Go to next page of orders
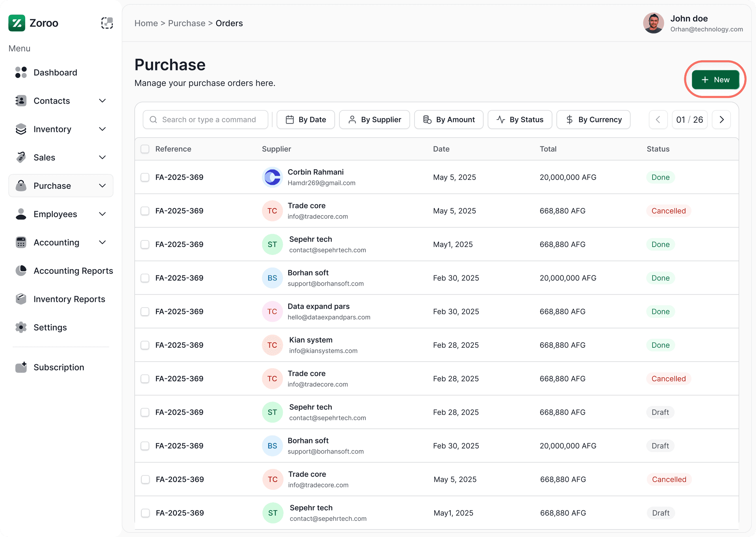The width and height of the screenshot is (756, 537). 721,120
